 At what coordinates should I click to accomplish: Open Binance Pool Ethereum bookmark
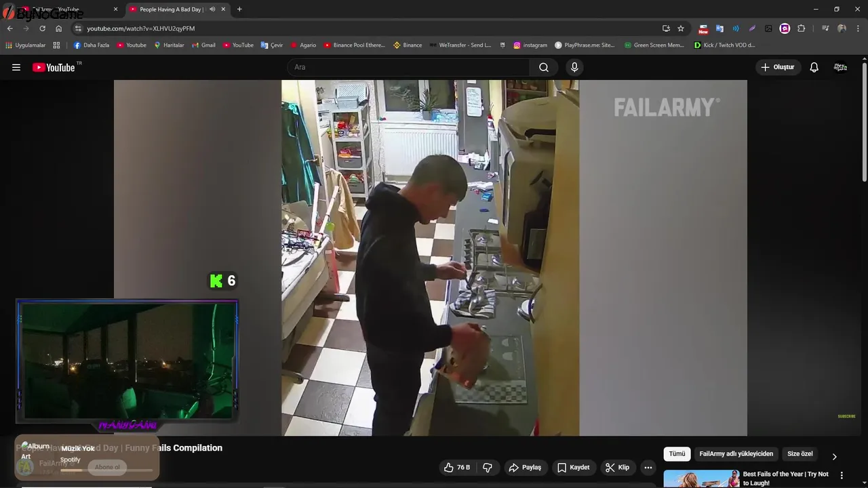pos(354,45)
